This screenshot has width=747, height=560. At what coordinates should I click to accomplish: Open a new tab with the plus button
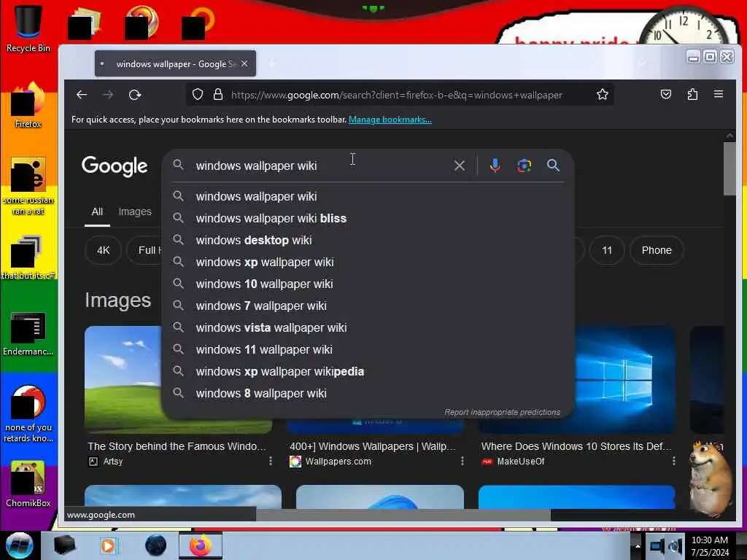pos(271,64)
